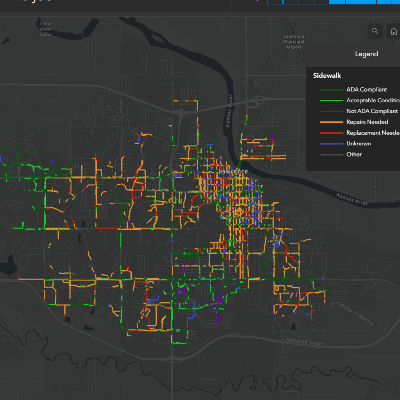This screenshot has height=400, width=400.
Task: Select the Acceptable Condition legend entry
Action: pyautogui.click(x=373, y=100)
